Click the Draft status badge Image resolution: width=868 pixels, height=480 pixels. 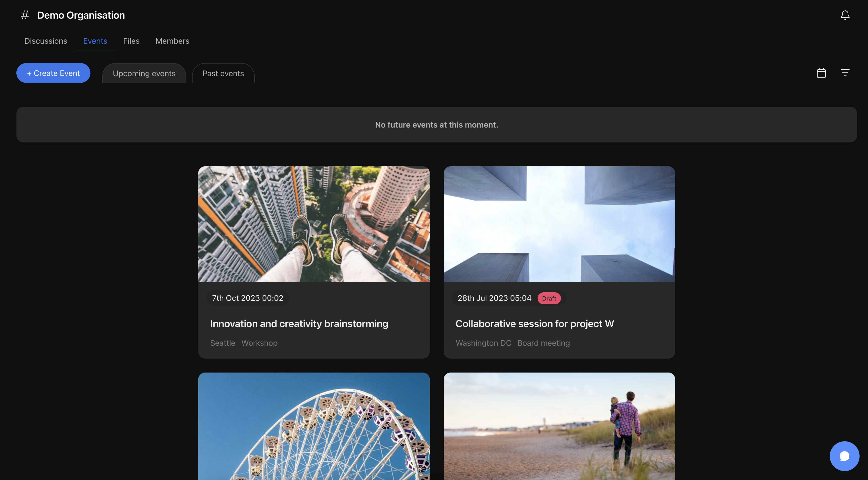(549, 298)
